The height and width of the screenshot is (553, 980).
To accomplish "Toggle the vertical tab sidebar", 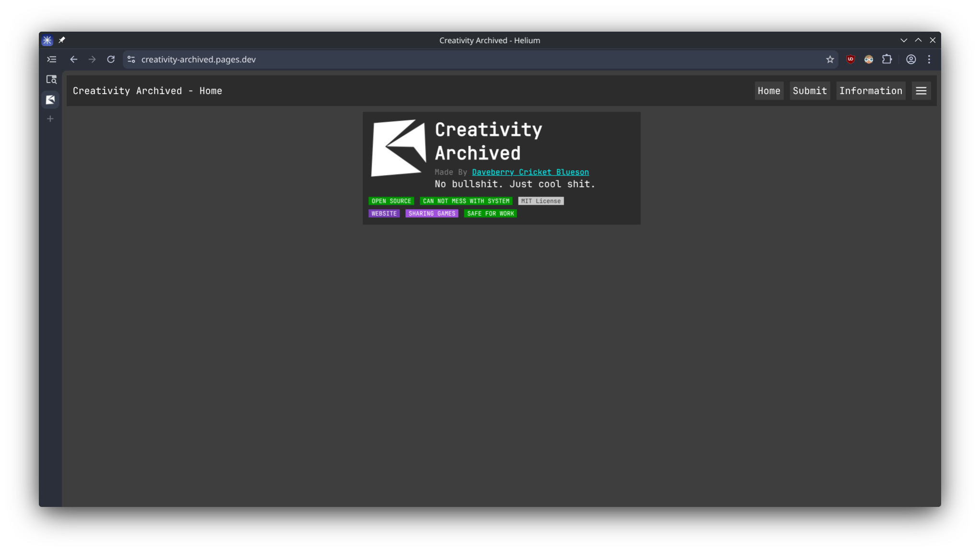I will pyautogui.click(x=51, y=59).
